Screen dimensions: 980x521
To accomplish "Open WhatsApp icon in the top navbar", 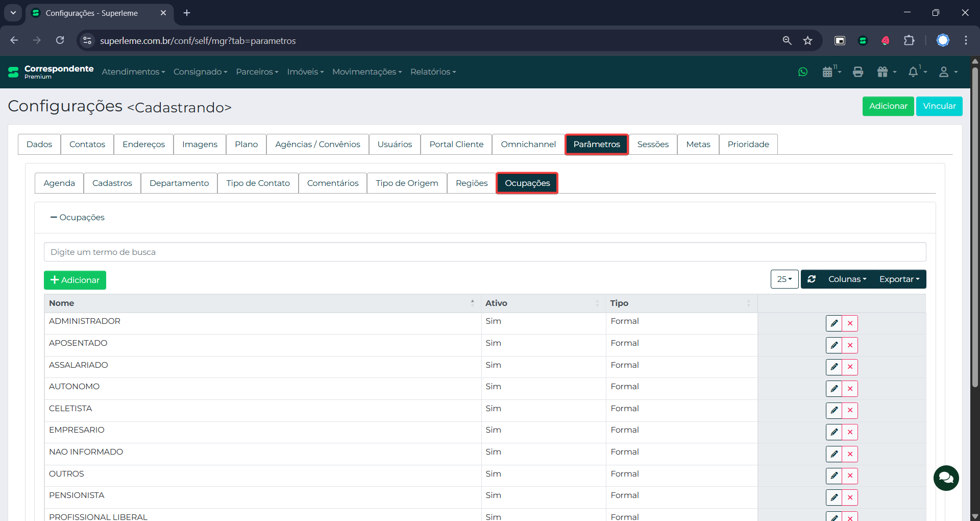I will (803, 72).
